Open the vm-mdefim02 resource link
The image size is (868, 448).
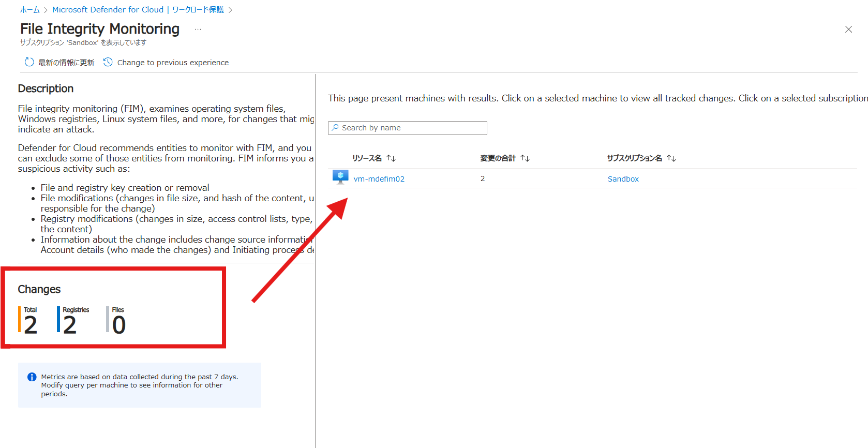pos(379,179)
